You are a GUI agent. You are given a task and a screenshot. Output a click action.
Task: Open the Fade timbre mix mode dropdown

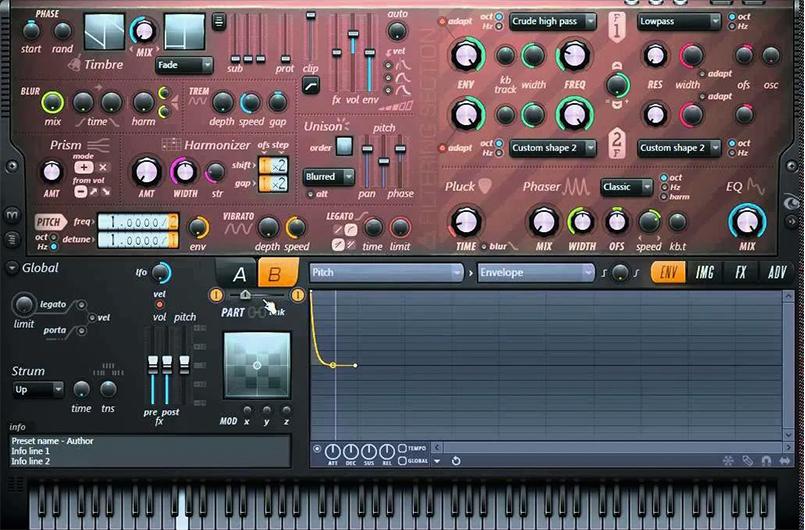184,65
